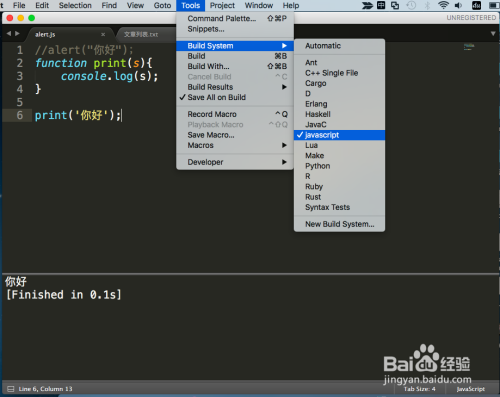Image resolution: width=500 pixels, height=397 pixels.
Task: Run the Build menu command
Action: coord(235,56)
